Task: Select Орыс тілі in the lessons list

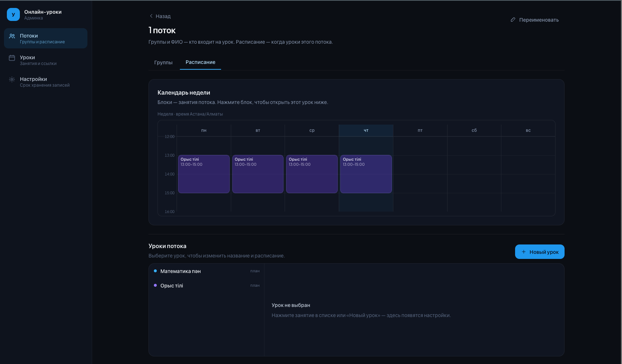Action: 207,286
